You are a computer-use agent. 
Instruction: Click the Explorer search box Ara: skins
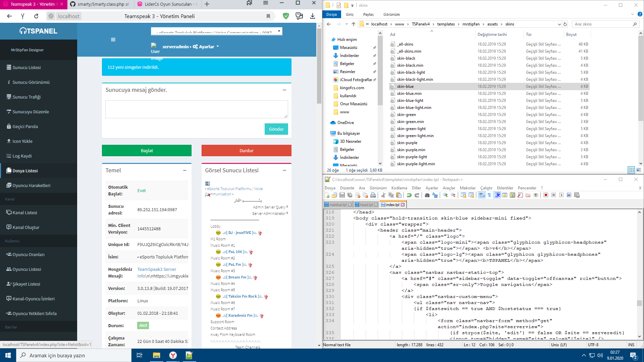605,24
